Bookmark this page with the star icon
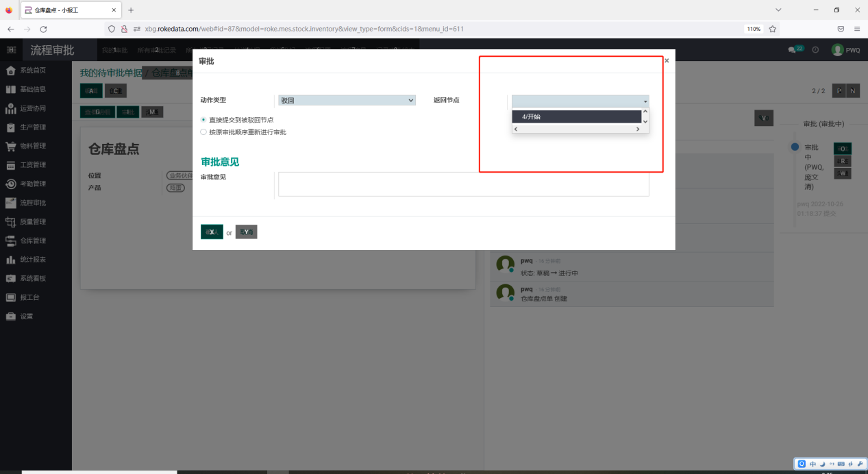The height and width of the screenshot is (474, 868). point(773,29)
